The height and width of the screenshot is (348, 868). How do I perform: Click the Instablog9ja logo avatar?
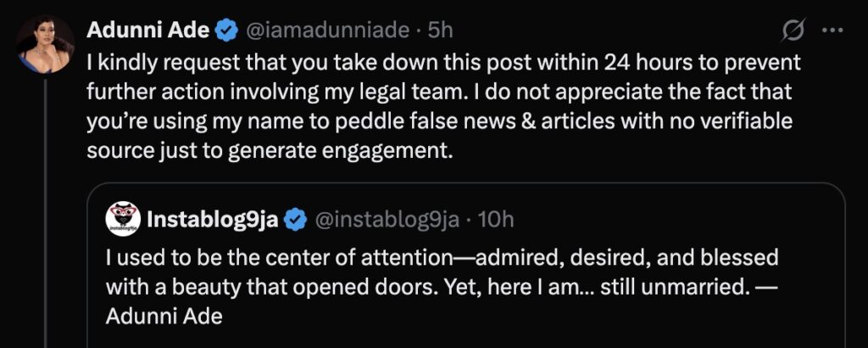[122, 219]
